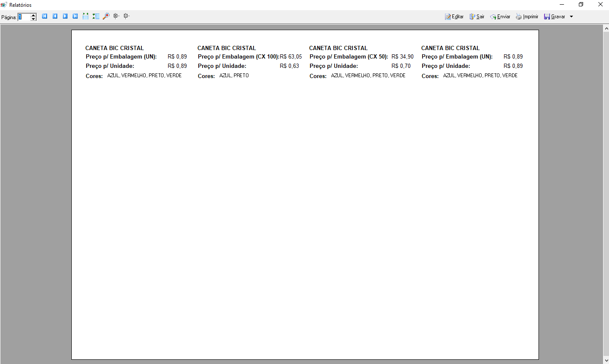This screenshot has height=364, width=609.
Task: Print the report with Imprimir
Action: tap(527, 17)
